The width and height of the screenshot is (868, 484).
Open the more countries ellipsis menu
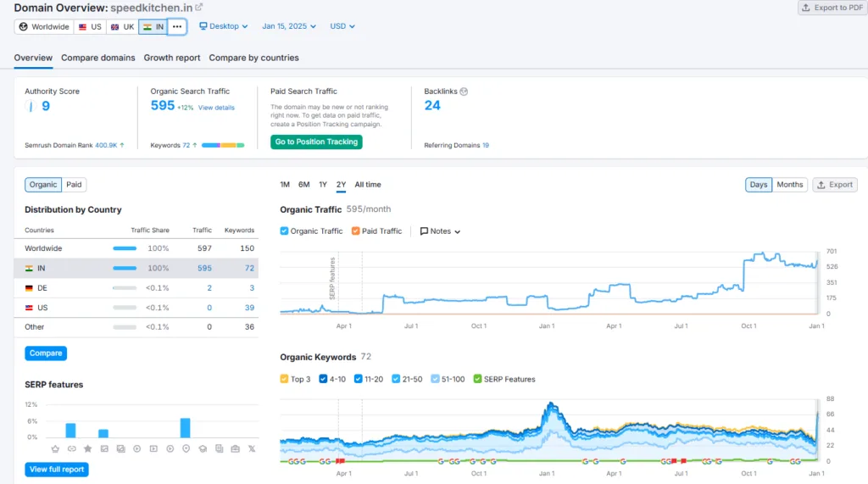(x=176, y=26)
